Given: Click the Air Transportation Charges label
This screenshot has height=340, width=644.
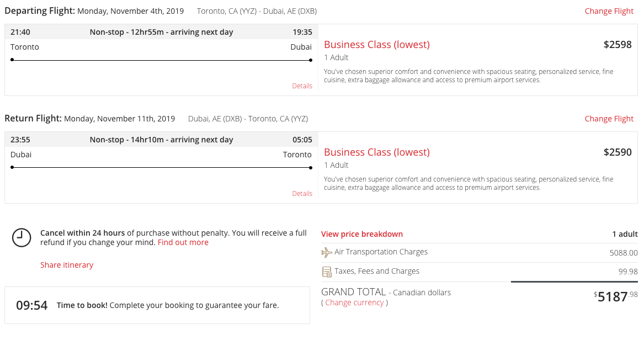Looking at the screenshot, I should pos(381,252).
